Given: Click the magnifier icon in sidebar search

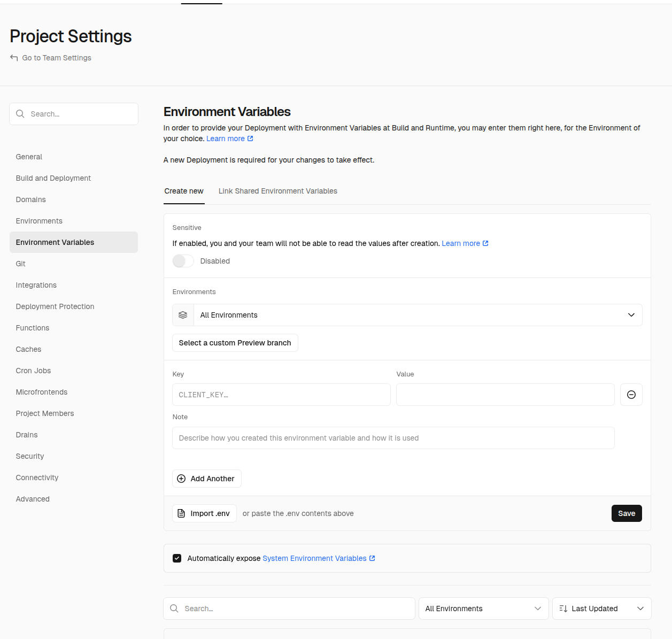Looking at the screenshot, I should point(20,114).
